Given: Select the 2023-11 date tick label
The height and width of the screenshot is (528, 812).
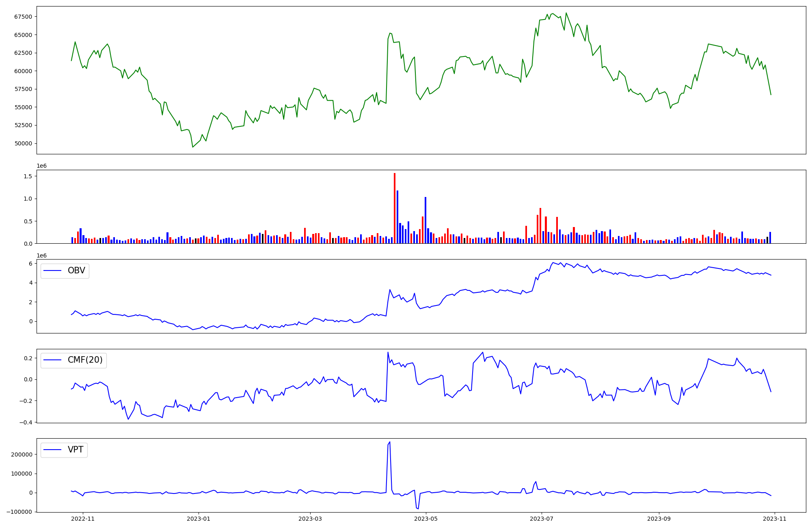Looking at the screenshot, I should 775,519.
